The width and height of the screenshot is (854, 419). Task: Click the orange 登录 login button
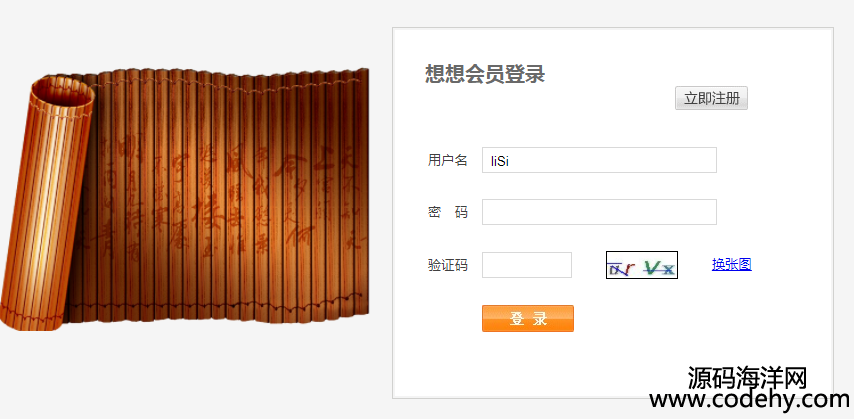coord(528,318)
